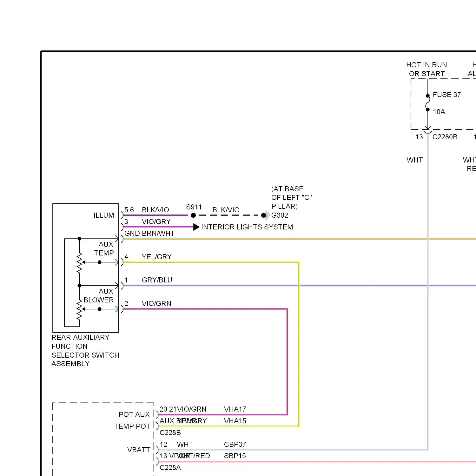The width and height of the screenshot is (476, 476).
Task: Click the 12 WHT wire label at VBATT
Action: (x=176, y=444)
